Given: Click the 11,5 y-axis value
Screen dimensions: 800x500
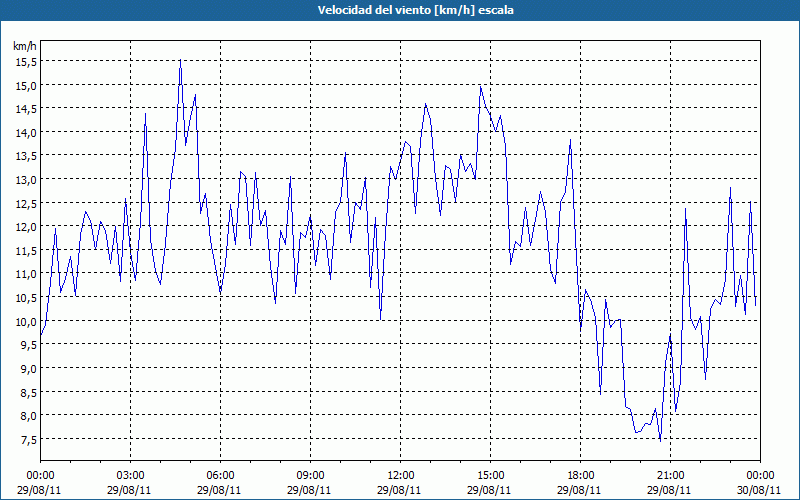Looking at the screenshot, I should pyautogui.click(x=27, y=251).
